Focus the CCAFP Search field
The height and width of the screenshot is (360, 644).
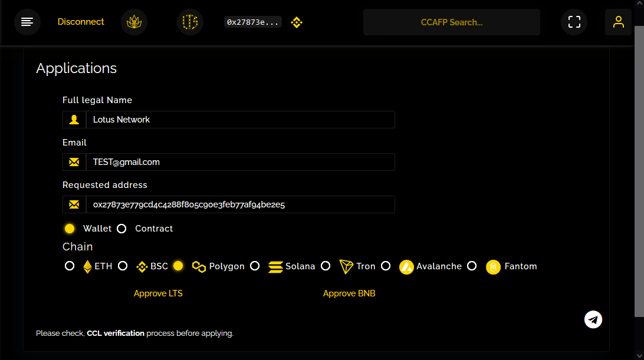[451, 22]
